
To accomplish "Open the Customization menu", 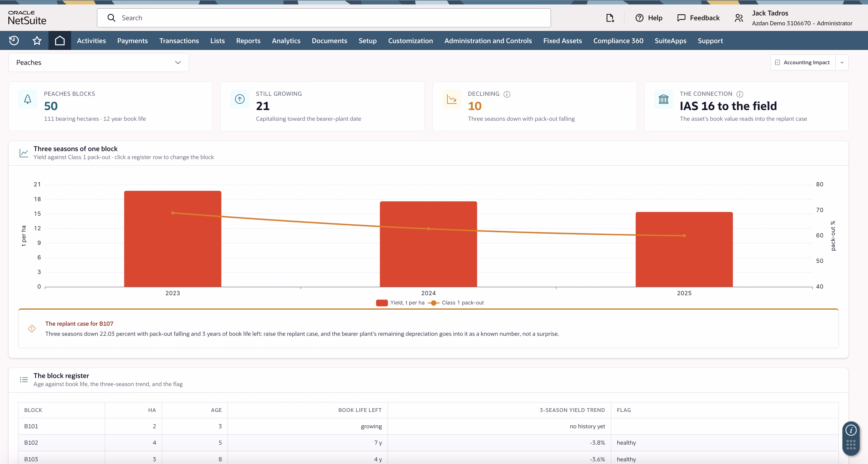I will [410, 40].
